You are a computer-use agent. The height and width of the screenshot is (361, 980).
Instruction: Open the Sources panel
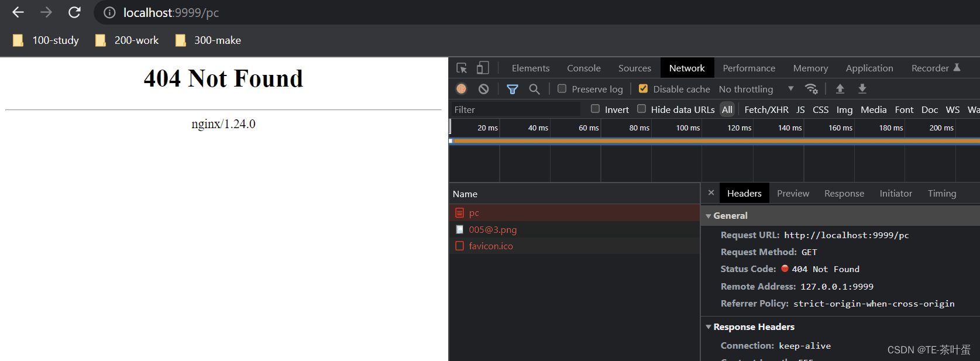(x=635, y=68)
